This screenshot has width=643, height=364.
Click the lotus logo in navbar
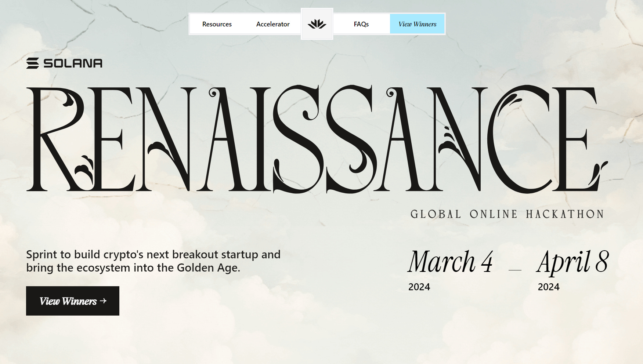(x=317, y=24)
